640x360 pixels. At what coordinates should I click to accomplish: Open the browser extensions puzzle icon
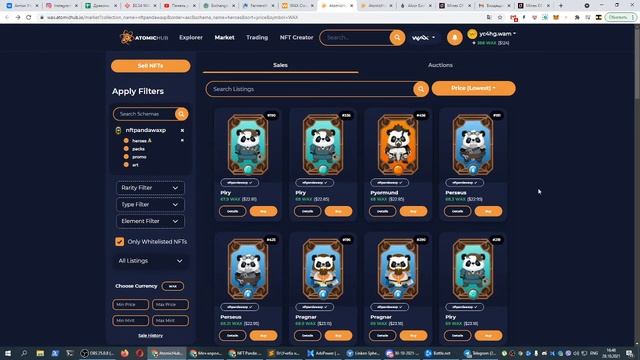577,18
